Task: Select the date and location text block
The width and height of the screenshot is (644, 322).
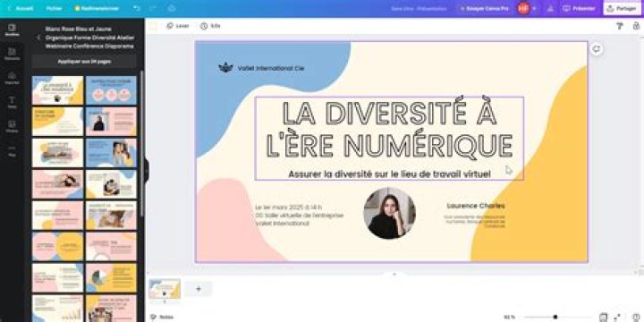Action: coord(299,216)
